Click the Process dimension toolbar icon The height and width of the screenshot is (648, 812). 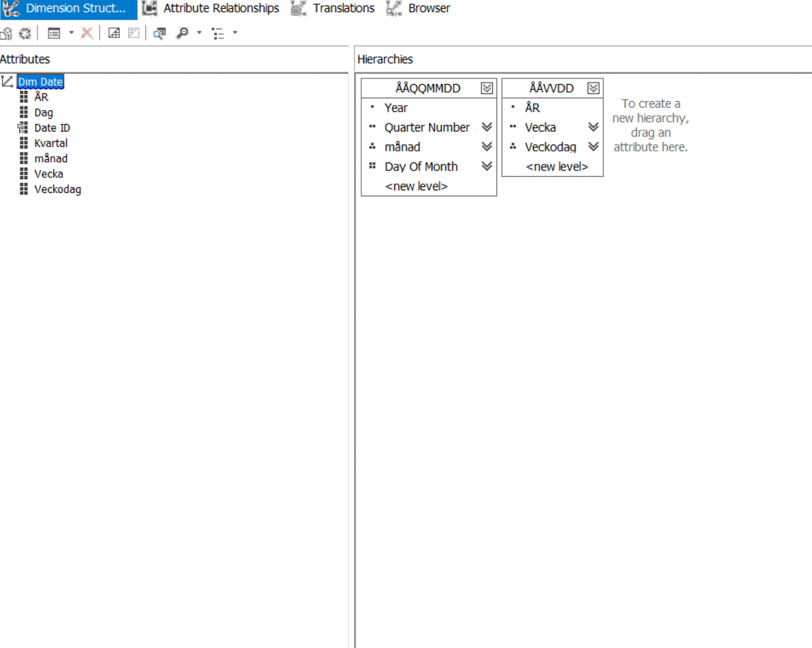point(7,33)
